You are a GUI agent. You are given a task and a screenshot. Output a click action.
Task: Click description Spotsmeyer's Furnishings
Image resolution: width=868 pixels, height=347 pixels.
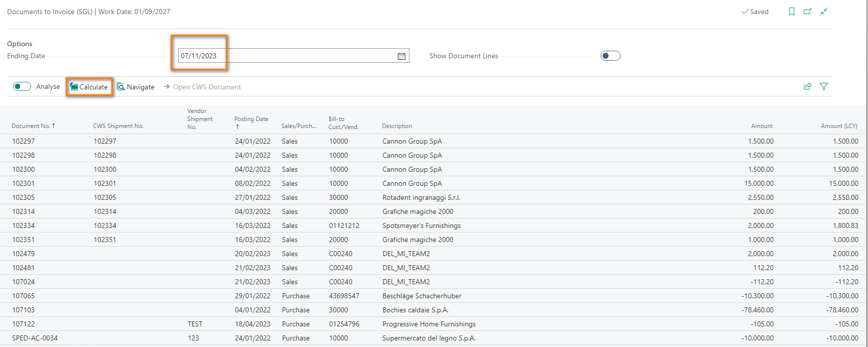point(421,225)
